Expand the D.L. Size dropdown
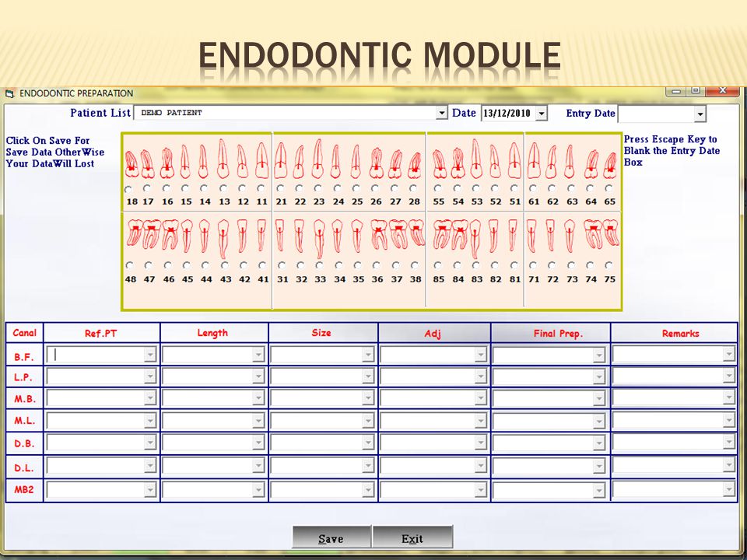Screen dimensions: 747x560 coord(368,467)
